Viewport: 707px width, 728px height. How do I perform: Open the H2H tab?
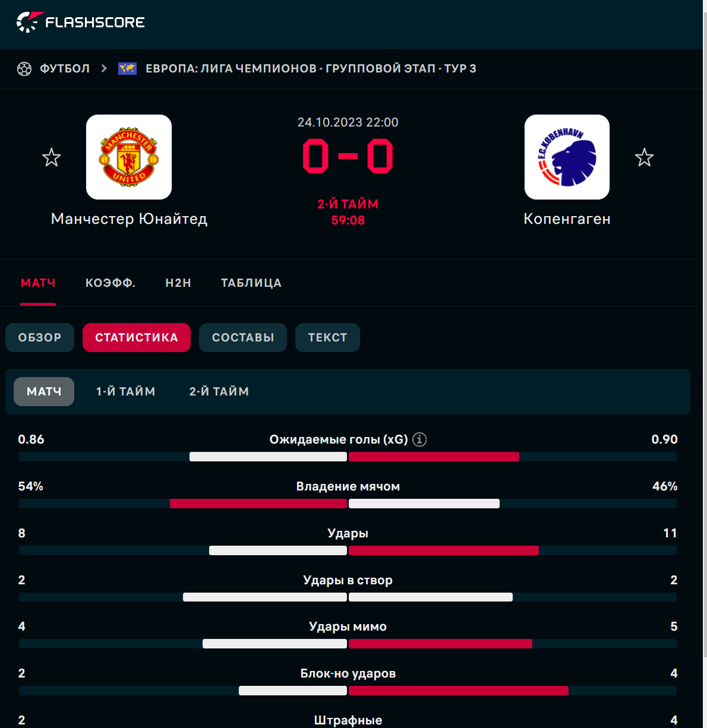point(178,283)
